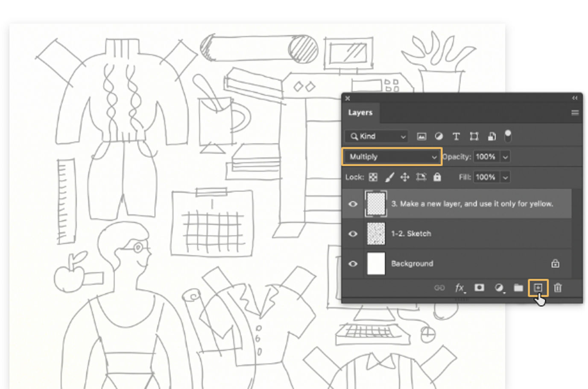Open the Opacity slider dropdown arrow

coord(506,157)
